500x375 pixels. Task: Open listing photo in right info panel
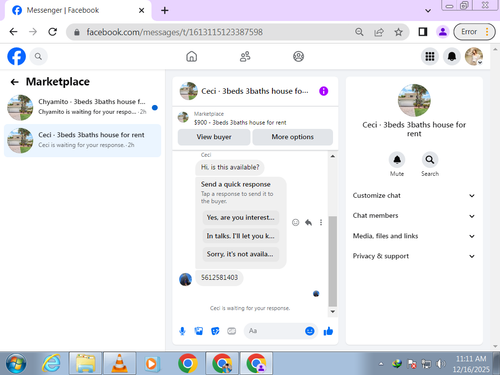click(414, 100)
